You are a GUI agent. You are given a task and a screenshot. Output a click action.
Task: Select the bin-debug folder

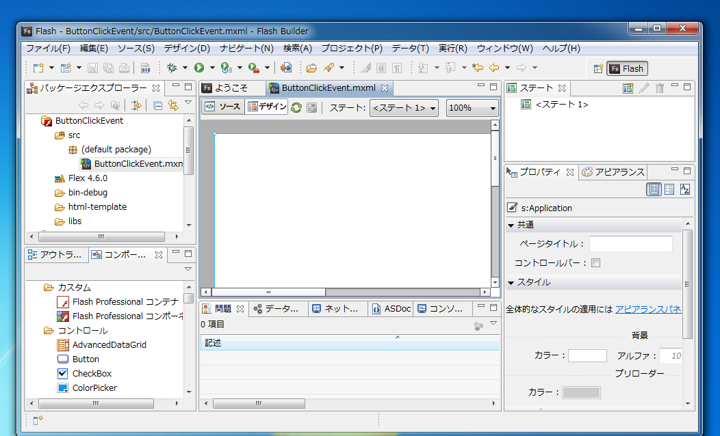pyautogui.click(x=81, y=193)
